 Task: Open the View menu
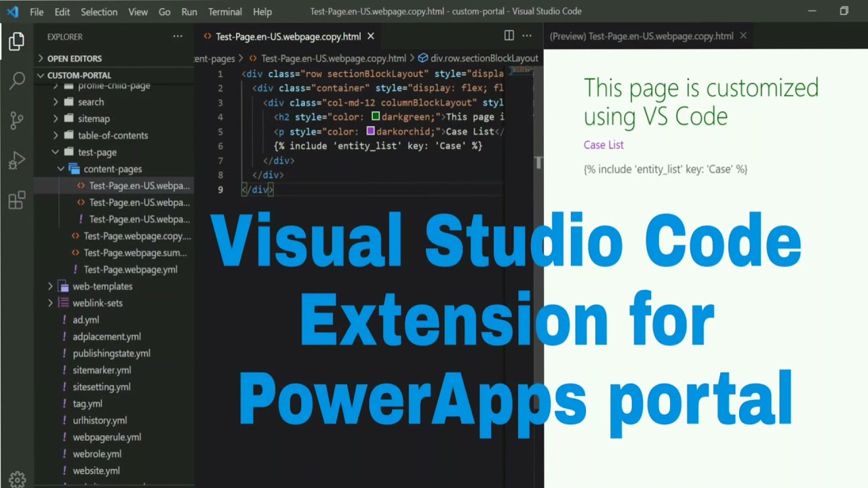click(x=138, y=12)
